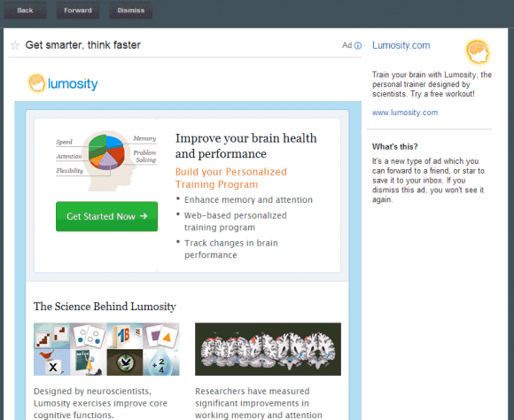Screen dimensions: 514x420
Task: Click the glowing brain icon in sidebar
Action: coord(478,51)
